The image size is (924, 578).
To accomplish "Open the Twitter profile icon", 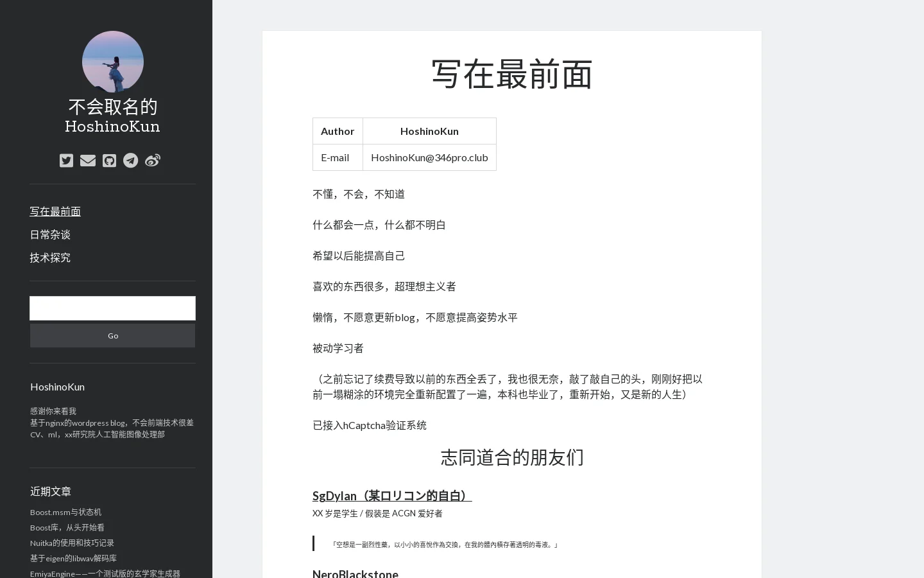I will [66, 161].
